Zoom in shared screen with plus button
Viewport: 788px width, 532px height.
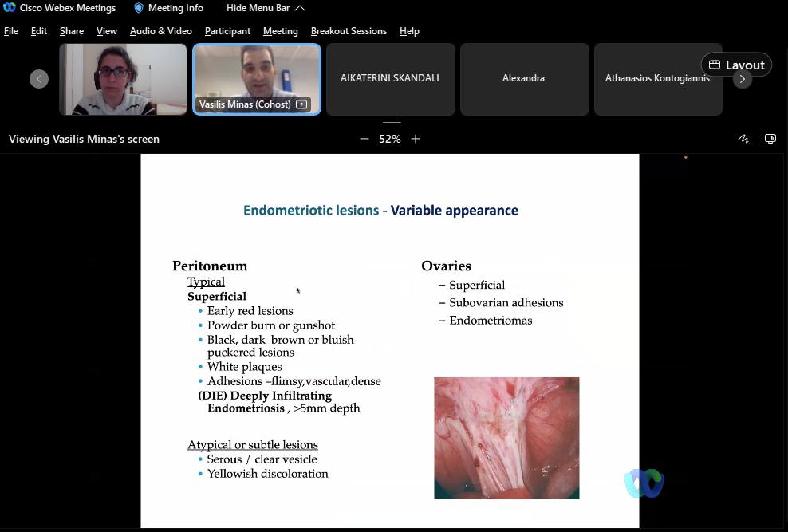[415, 139]
